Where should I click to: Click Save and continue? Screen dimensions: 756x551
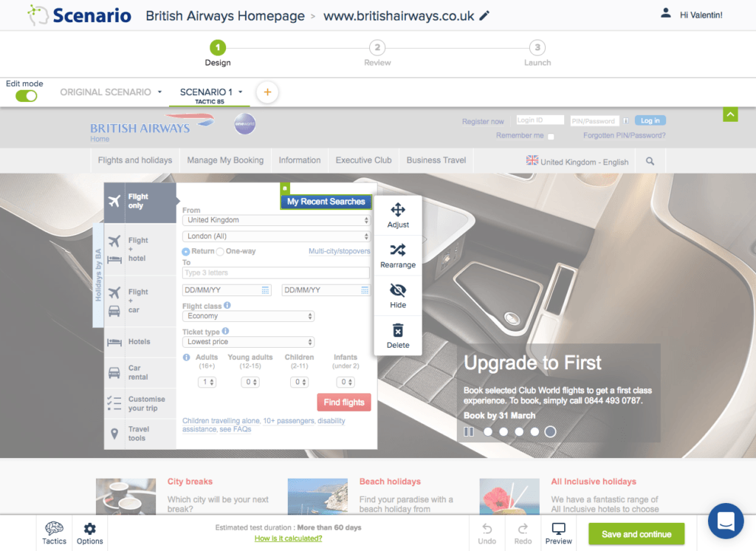pyautogui.click(x=636, y=534)
